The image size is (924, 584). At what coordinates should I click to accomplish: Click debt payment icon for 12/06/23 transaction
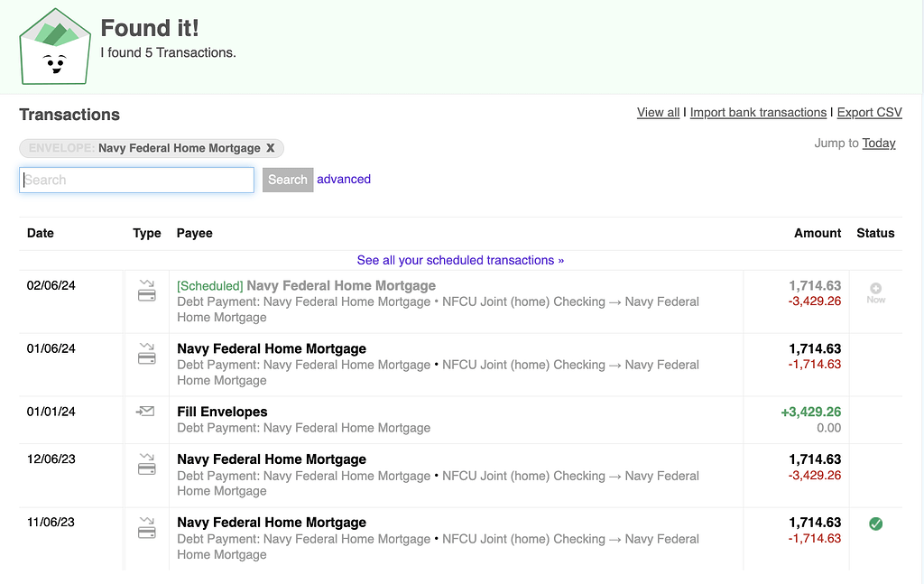[147, 464]
